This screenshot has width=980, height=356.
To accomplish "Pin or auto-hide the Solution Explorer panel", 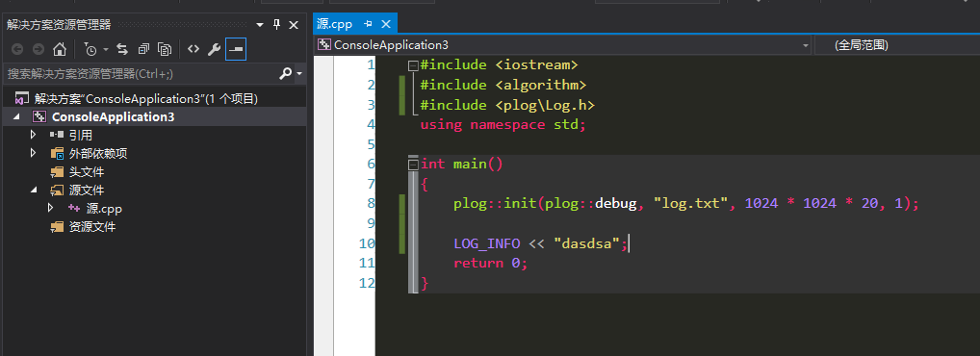I will click(277, 24).
